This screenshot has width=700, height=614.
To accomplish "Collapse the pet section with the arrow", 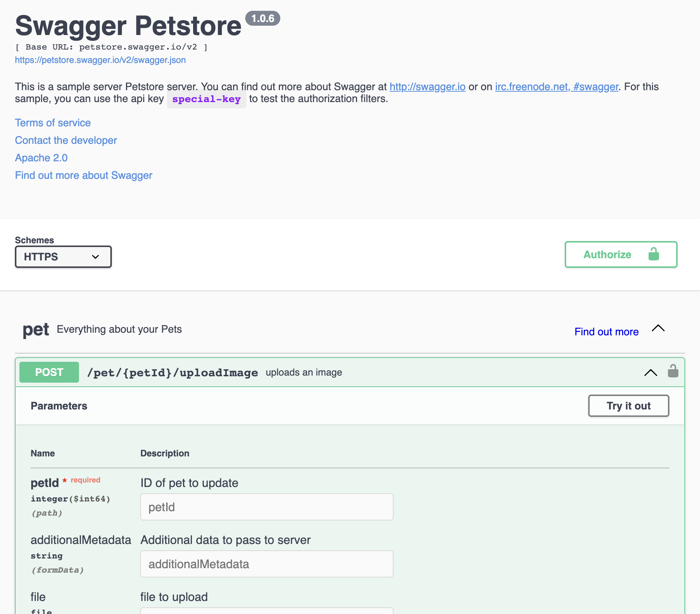I will tap(658, 329).
